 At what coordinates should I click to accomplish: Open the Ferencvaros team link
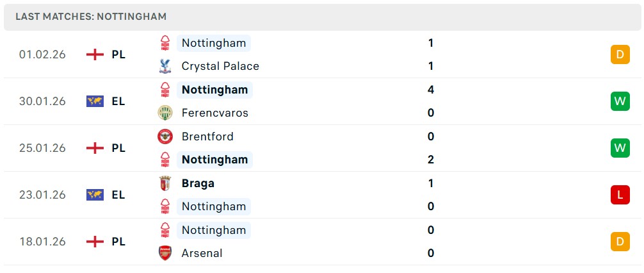(214, 113)
